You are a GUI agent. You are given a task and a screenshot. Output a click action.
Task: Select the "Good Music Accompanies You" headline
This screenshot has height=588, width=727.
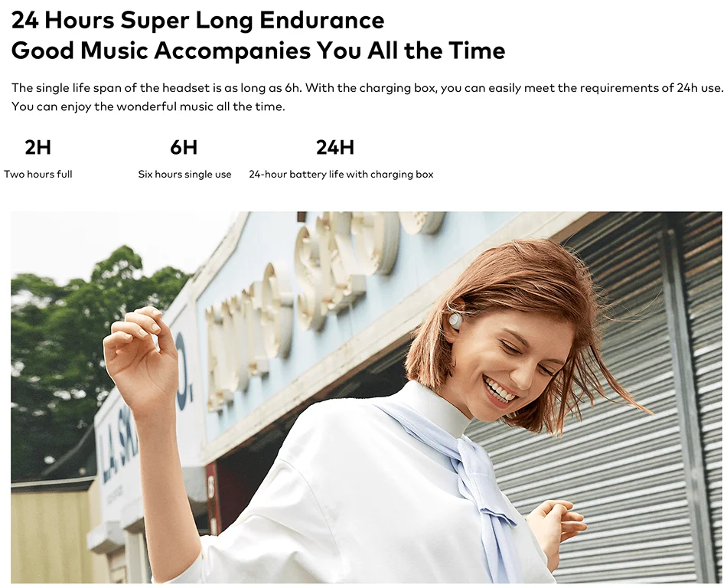click(258, 50)
